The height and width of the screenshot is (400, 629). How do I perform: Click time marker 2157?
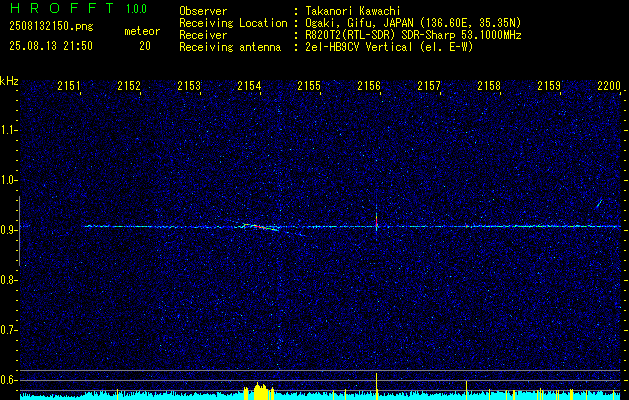pyautogui.click(x=429, y=85)
